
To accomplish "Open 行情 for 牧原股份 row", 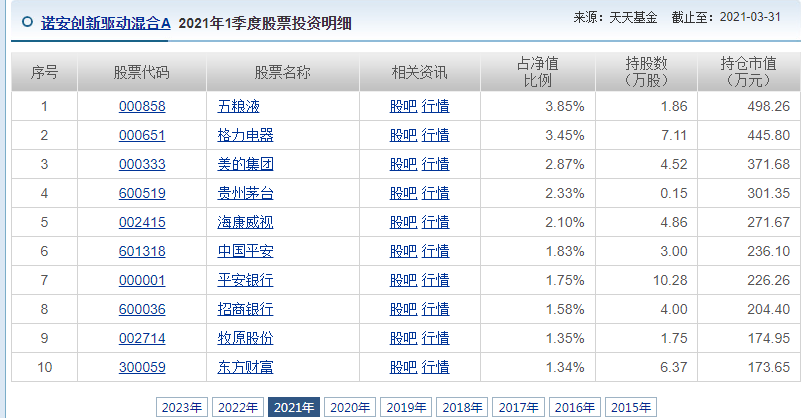I will [435, 338].
